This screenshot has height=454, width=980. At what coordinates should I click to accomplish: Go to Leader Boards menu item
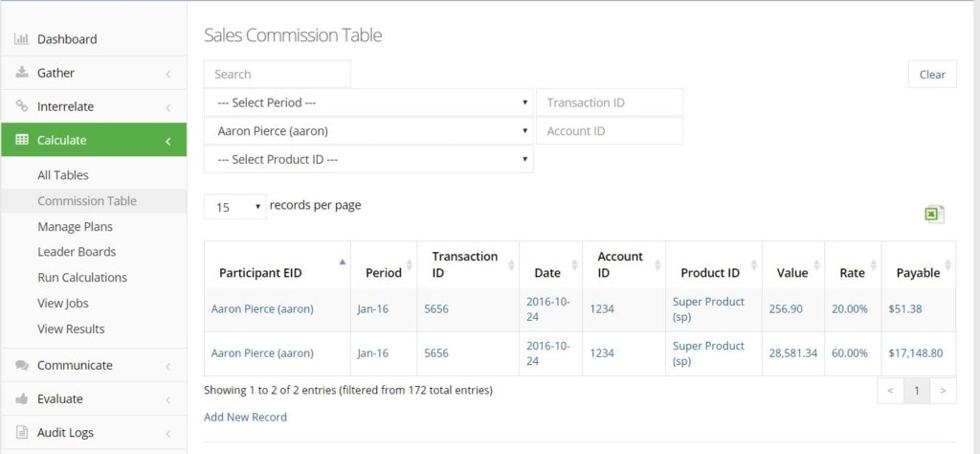(x=77, y=252)
